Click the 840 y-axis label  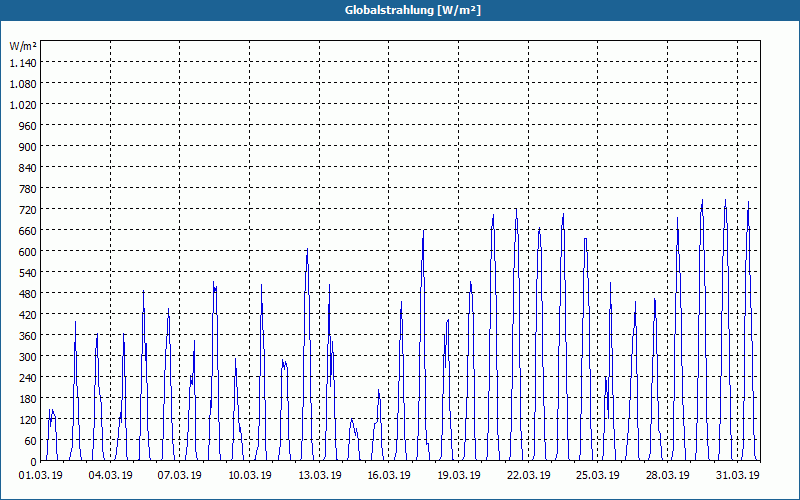(x=28, y=168)
